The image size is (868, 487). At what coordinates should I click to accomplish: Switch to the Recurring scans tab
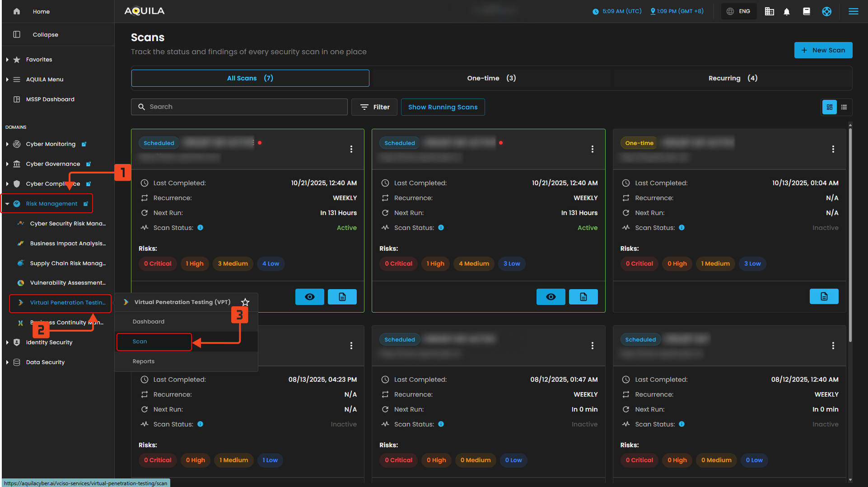[733, 78]
